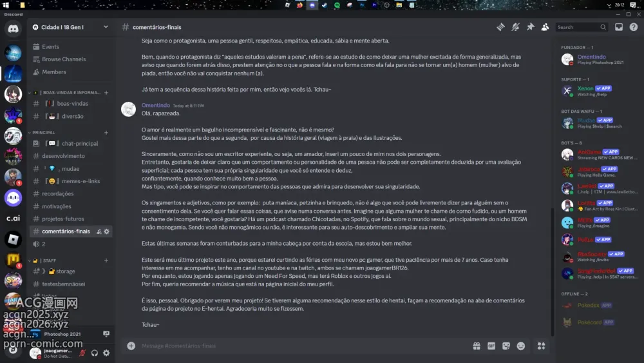Toggle microphone mute in user panel
644x363 pixels.
click(82, 353)
